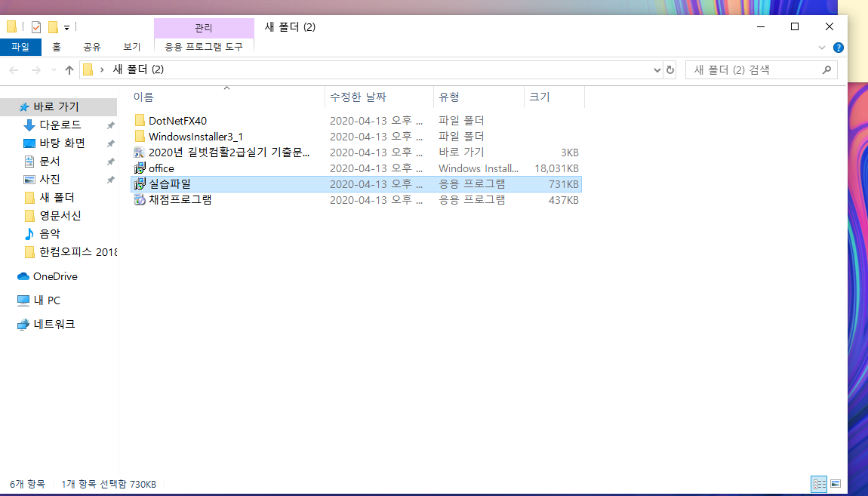This screenshot has width=868, height=496.
Task: Open the DotNetFX40 folder
Action: pyautogui.click(x=177, y=121)
